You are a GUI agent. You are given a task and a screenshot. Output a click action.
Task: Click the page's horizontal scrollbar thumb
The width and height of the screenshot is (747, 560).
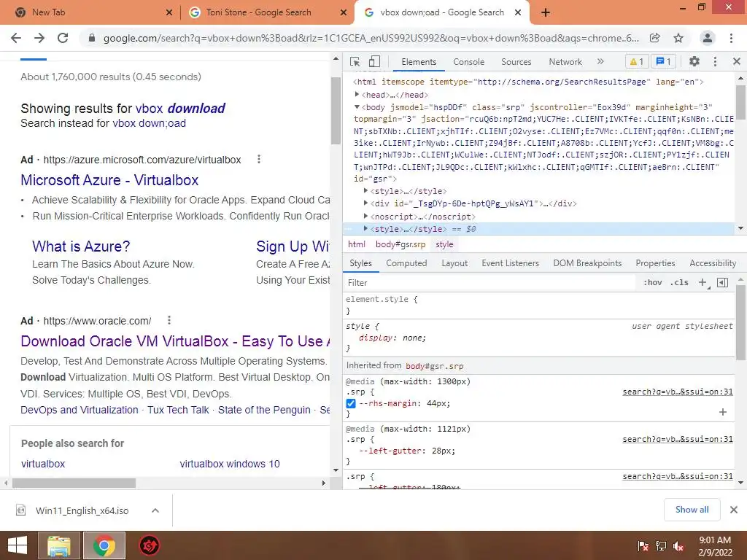pos(74,483)
